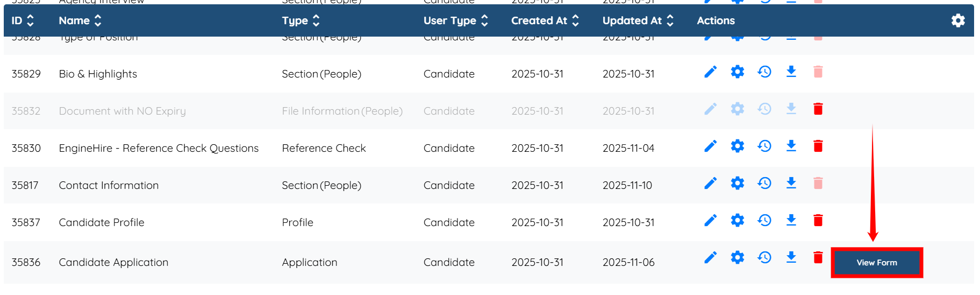Open settings for Candidate Profile row
This screenshot has width=980, height=295.
[737, 220]
